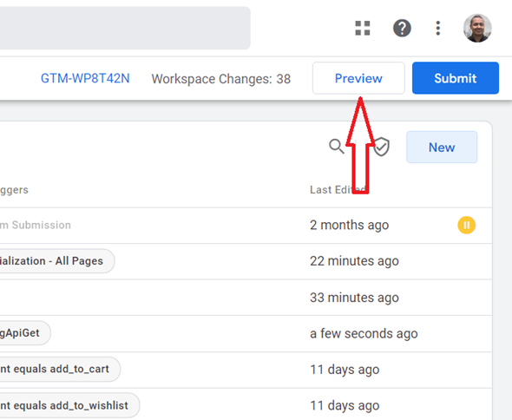Click the search magnifier icon in tags panel
The image size is (512, 420).
point(337,146)
